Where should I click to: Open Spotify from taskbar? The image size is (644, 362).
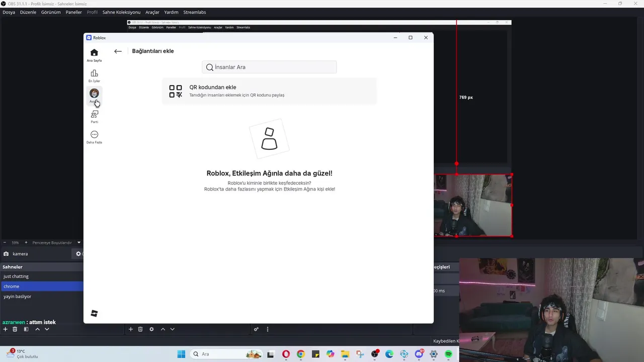click(x=448, y=354)
